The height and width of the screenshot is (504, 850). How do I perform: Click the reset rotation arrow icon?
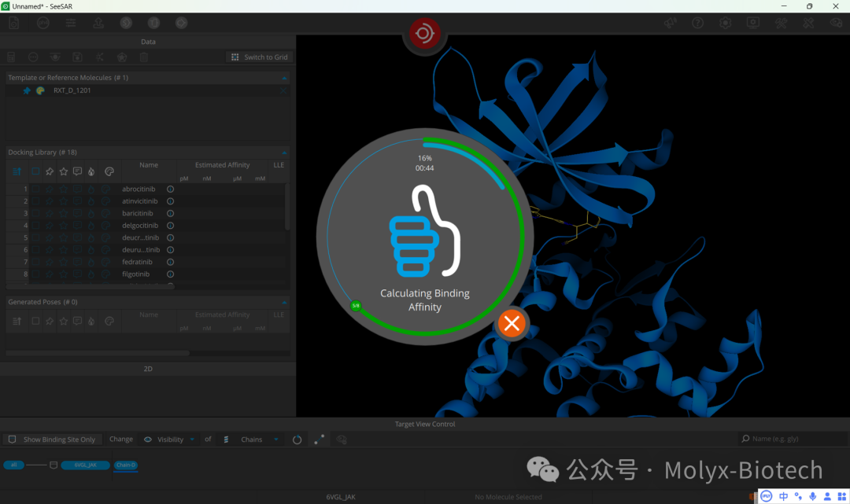coord(297,440)
